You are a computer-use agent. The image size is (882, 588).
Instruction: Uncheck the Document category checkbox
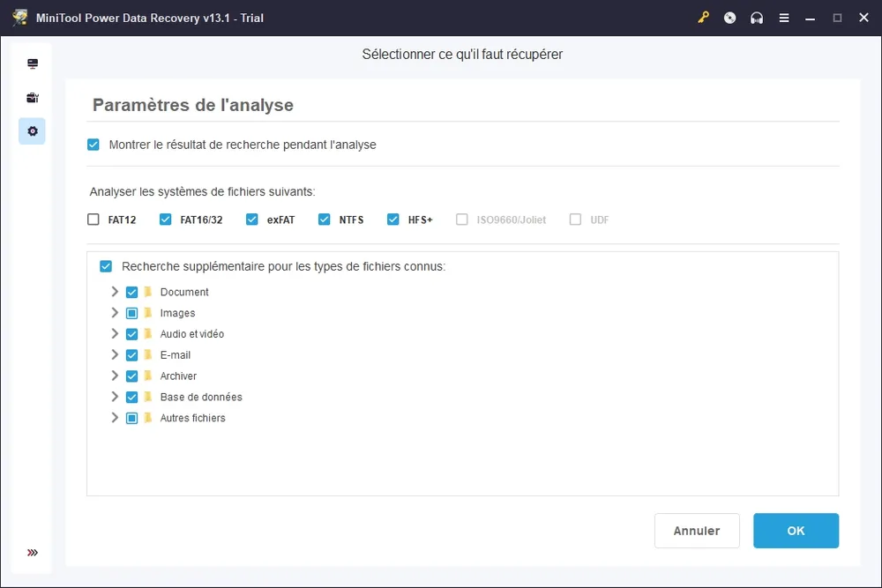click(x=131, y=293)
